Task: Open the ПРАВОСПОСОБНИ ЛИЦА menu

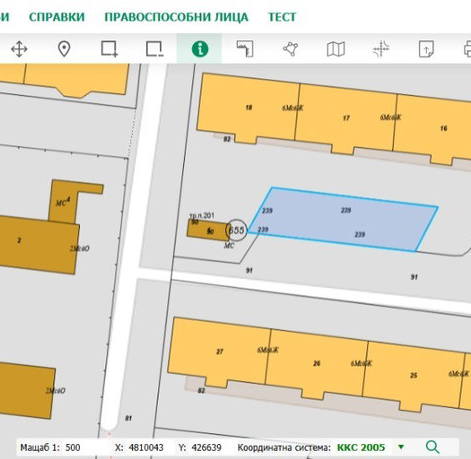Action: click(176, 17)
